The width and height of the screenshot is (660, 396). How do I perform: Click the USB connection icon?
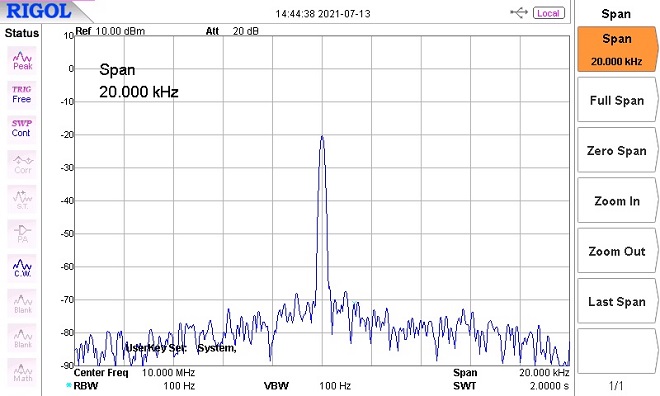(519, 13)
